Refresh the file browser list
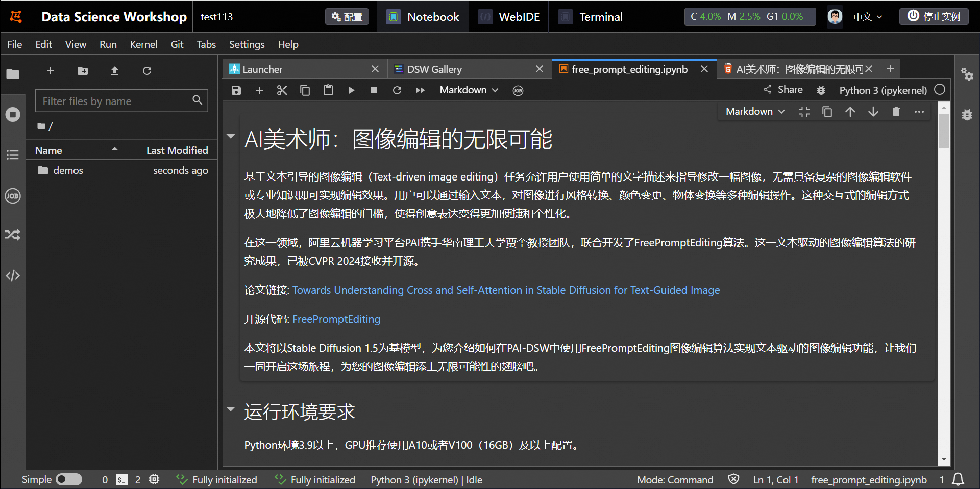980x489 pixels. pos(147,71)
